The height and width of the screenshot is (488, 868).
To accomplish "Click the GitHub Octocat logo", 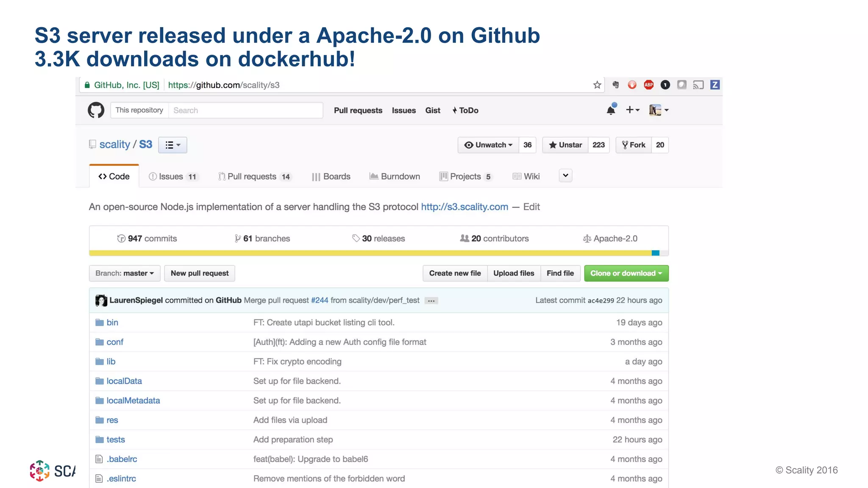I will pos(96,110).
